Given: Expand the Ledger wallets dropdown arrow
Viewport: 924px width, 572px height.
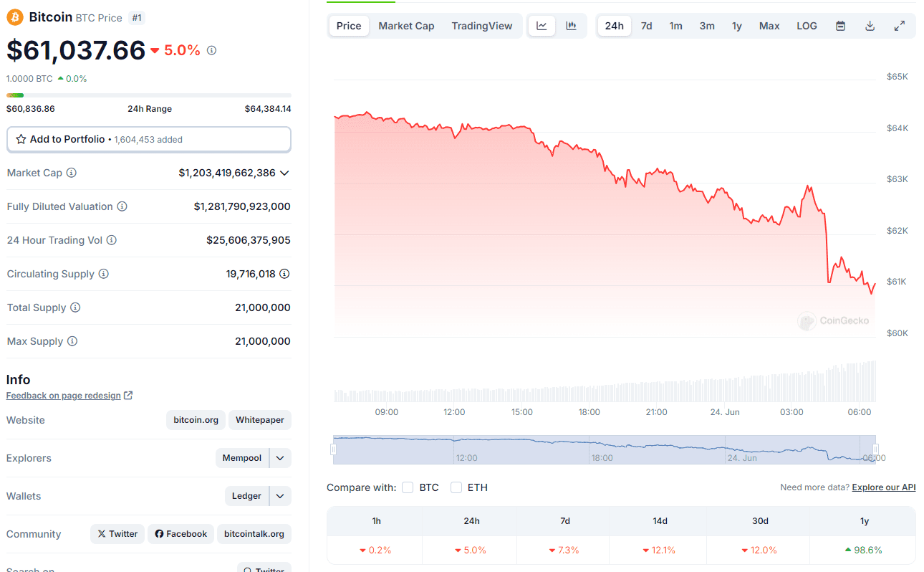Looking at the screenshot, I should tap(280, 496).
